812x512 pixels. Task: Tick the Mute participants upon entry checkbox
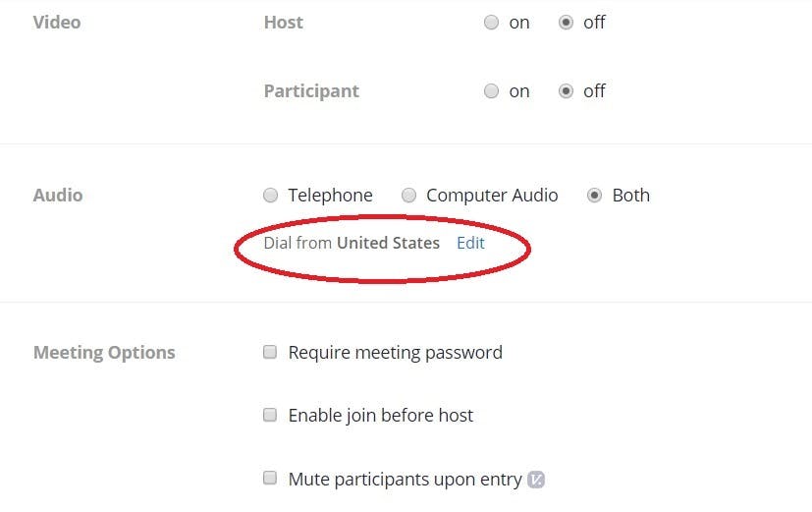click(270, 479)
